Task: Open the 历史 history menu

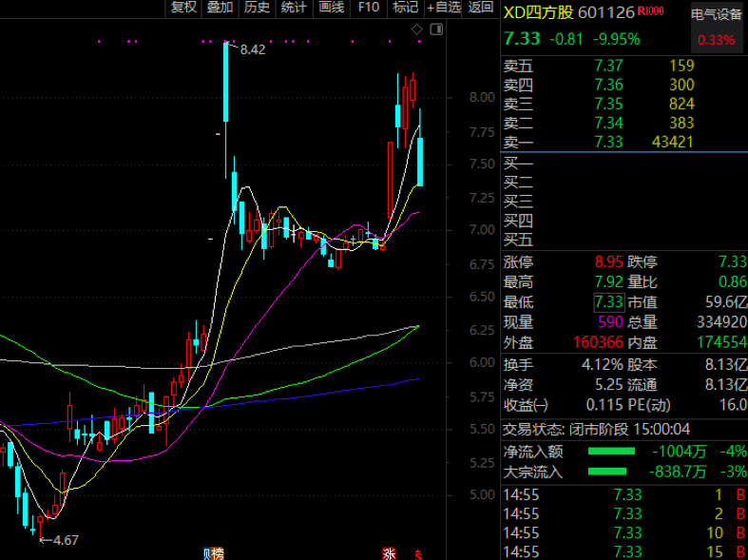Action: [x=257, y=8]
